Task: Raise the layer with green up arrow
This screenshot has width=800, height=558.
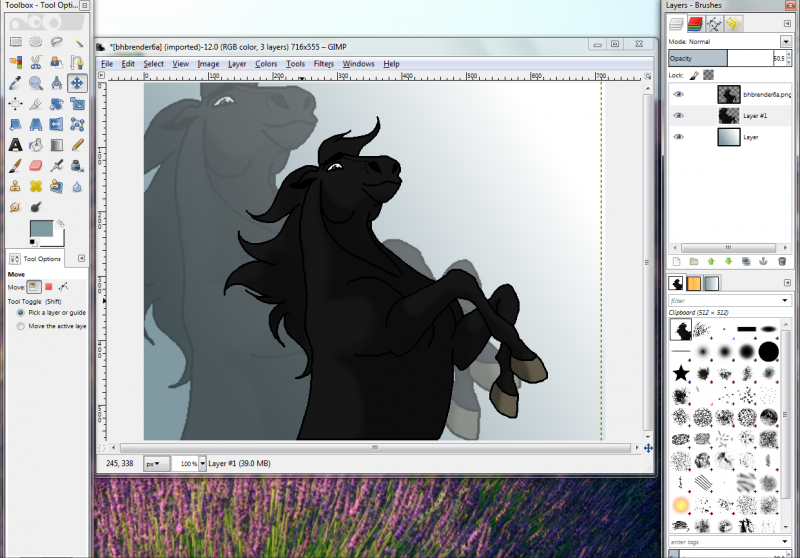Action: (x=711, y=262)
